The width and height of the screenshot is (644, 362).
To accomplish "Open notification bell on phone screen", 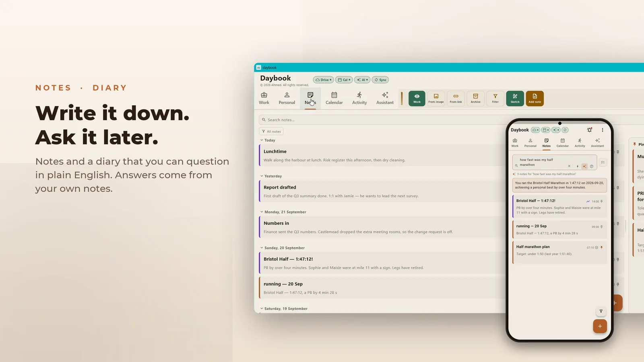I will coord(590,130).
